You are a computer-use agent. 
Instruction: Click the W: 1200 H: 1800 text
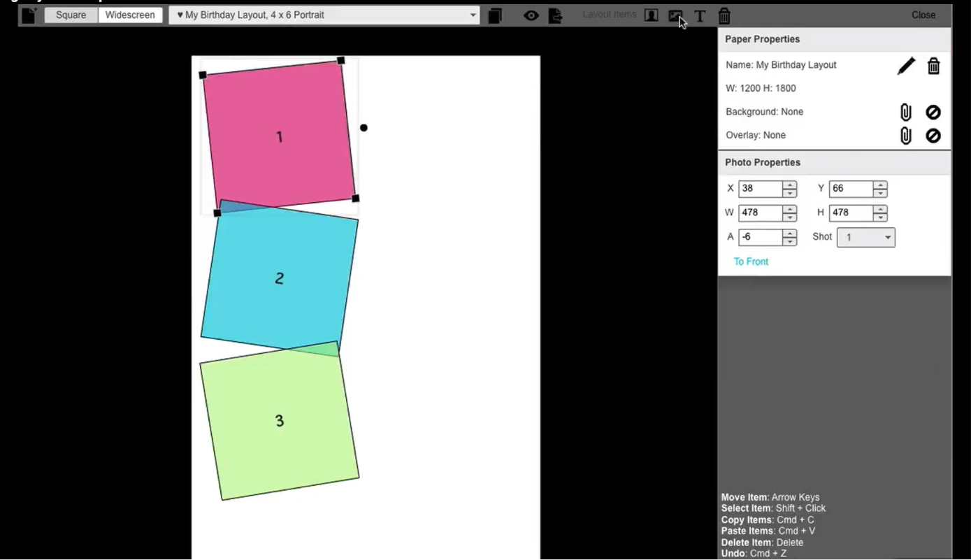point(761,88)
